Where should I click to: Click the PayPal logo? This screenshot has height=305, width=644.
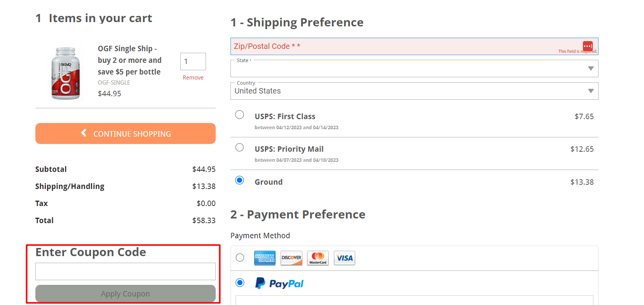click(x=279, y=283)
